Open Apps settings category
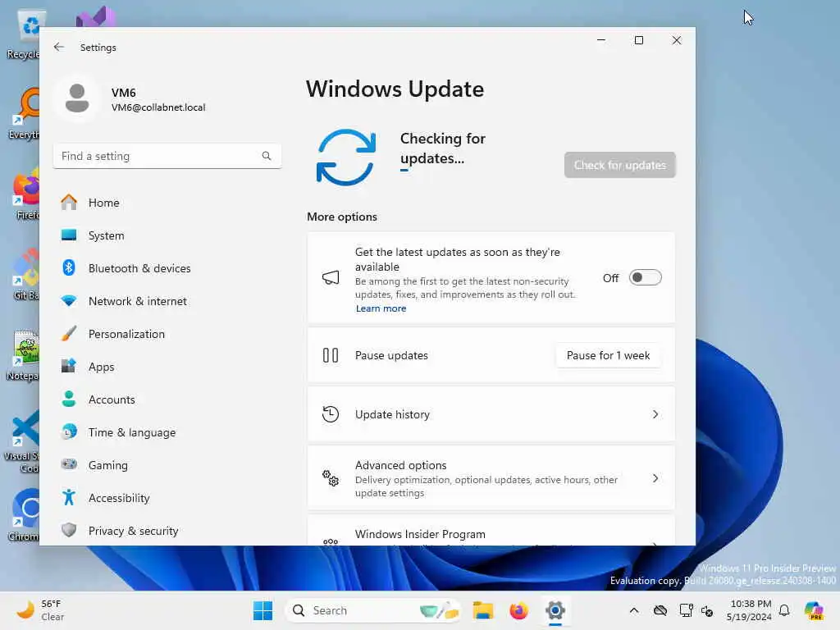 [x=167, y=367]
